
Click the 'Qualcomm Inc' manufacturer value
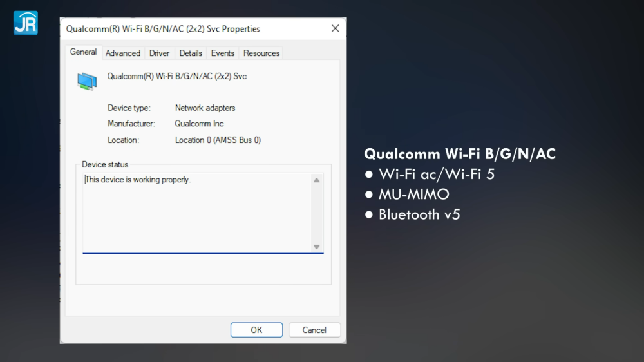coord(199,124)
